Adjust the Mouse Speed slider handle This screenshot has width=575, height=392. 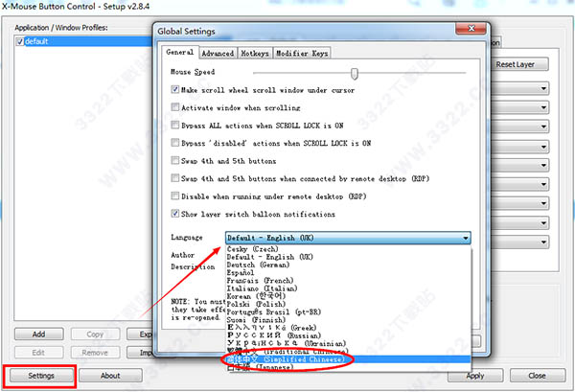[x=354, y=74]
